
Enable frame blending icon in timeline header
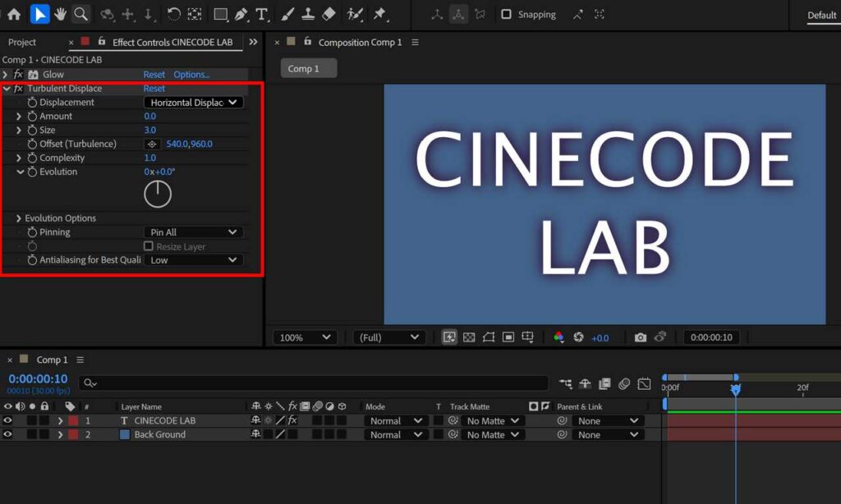[604, 384]
